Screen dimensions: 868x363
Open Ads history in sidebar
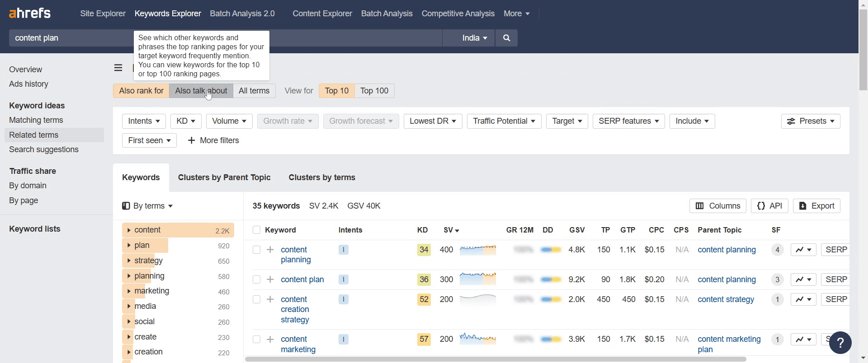(x=28, y=84)
